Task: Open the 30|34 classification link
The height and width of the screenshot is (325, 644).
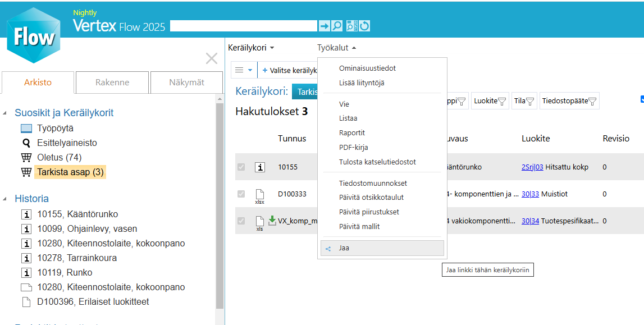Action: (x=530, y=221)
